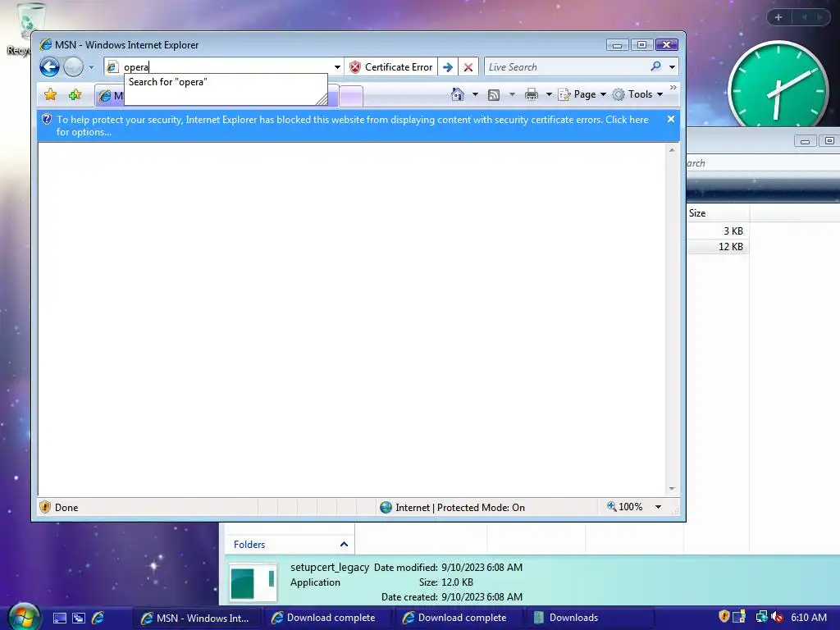The height and width of the screenshot is (630, 840).
Task: Click the tray icon right of the security shield
Action: coord(739,617)
